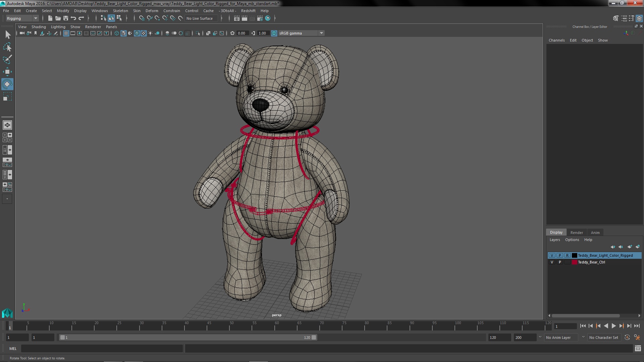Render the current frame
The width and height of the screenshot is (644, 362).
click(245, 18)
